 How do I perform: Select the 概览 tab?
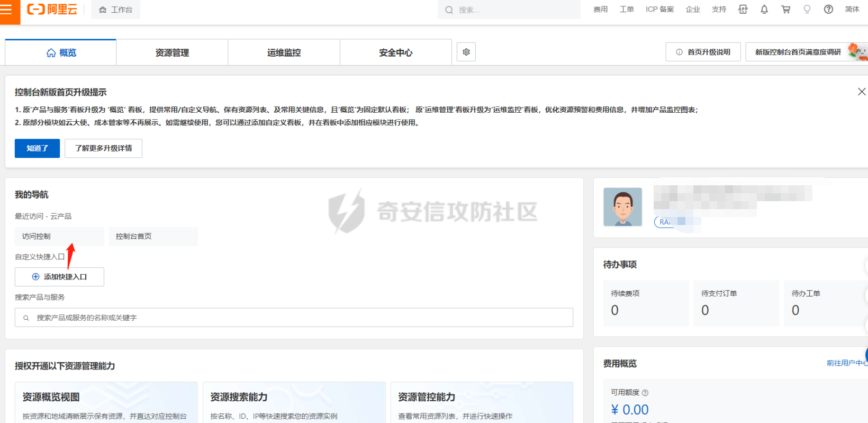pyautogui.click(x=61, y=52)
